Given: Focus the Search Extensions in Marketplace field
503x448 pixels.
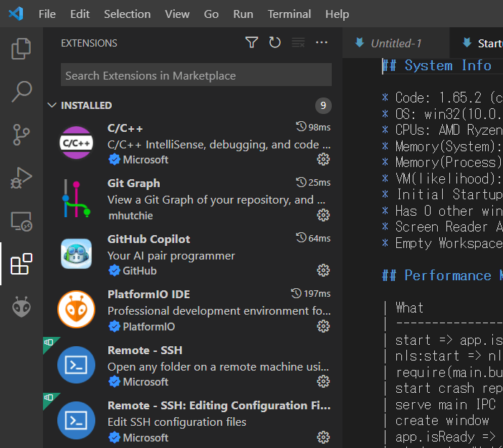Looking at the screenshot, I should click(x=196, y=75).
